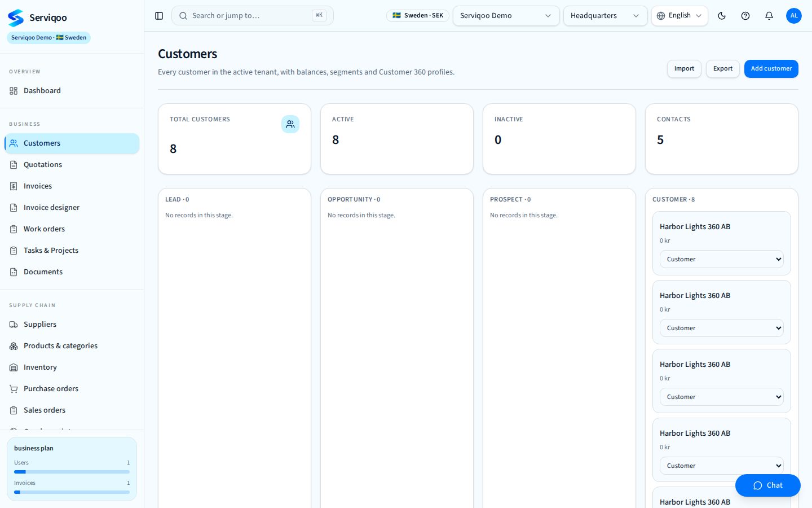812x508 pixels.
Task: Open the English language dropdown chevron
Action: [x=699, y=16]
